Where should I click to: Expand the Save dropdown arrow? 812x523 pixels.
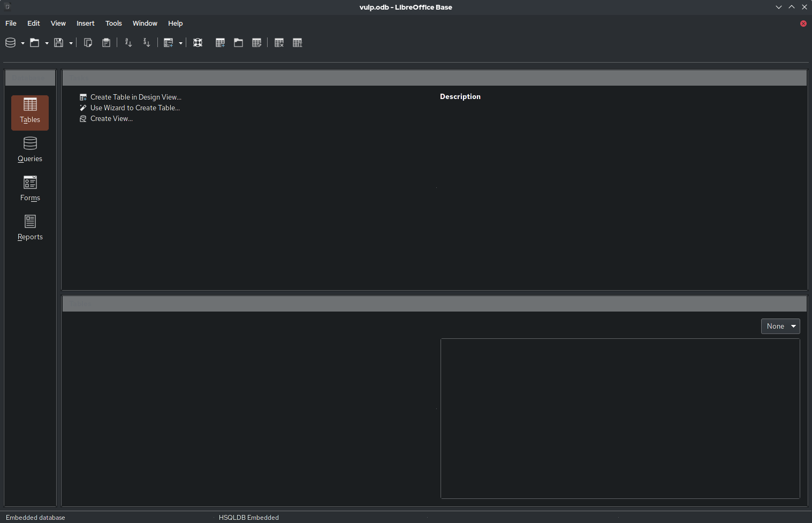coord(71,43)
